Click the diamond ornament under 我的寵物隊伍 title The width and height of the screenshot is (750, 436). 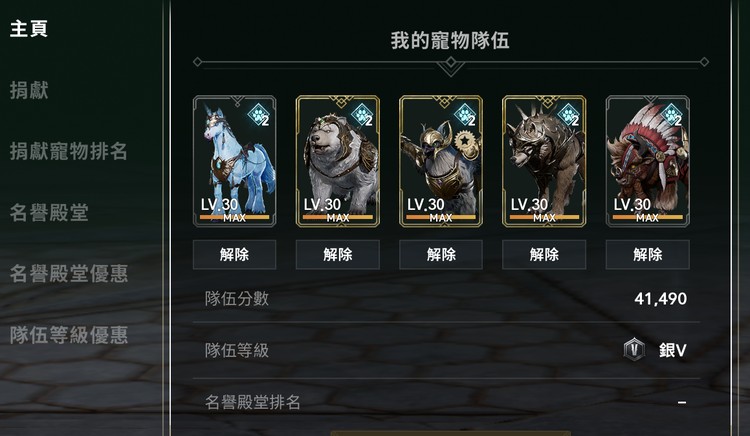451,63
